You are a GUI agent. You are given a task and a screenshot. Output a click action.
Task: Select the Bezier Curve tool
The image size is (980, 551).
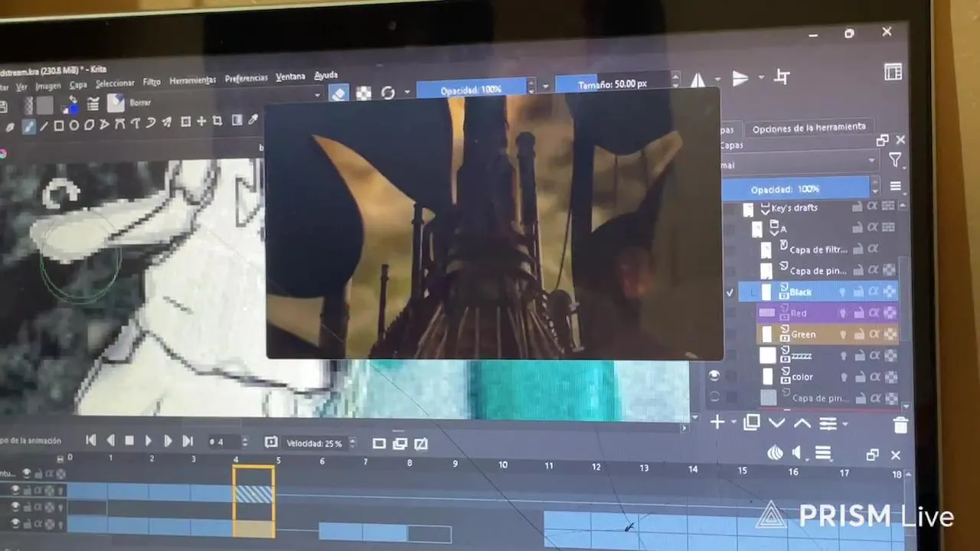[x=120, y=124]
